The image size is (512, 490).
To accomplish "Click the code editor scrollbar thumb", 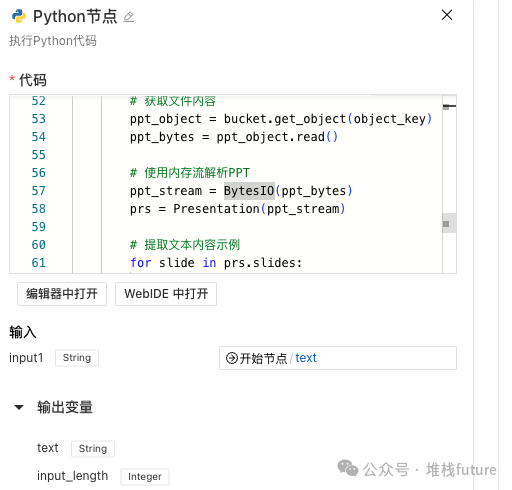I will (449, 223).
